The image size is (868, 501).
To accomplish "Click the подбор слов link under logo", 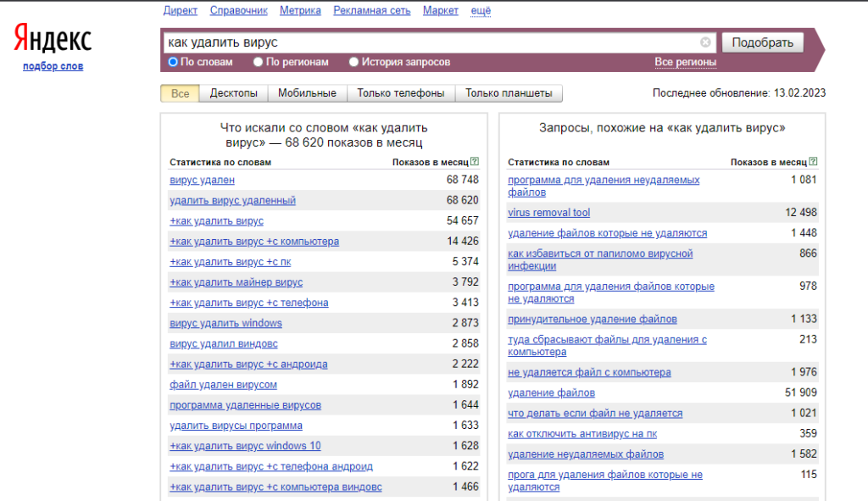I will click(x=53, y=66).
